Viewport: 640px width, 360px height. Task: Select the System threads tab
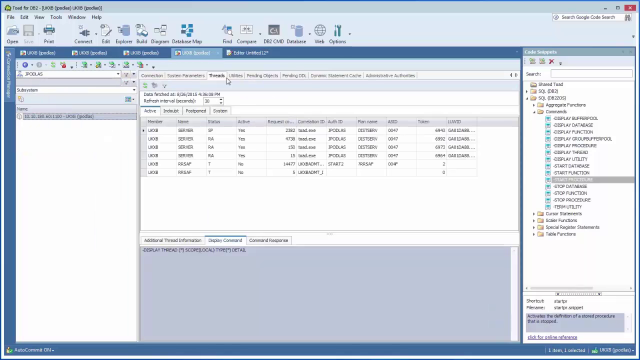click(220, 111)
